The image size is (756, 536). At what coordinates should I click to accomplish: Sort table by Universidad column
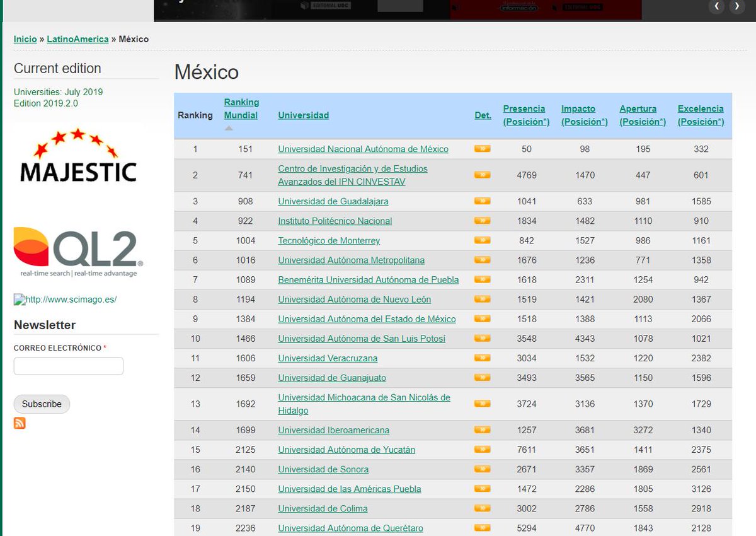[x=304, y=115]
